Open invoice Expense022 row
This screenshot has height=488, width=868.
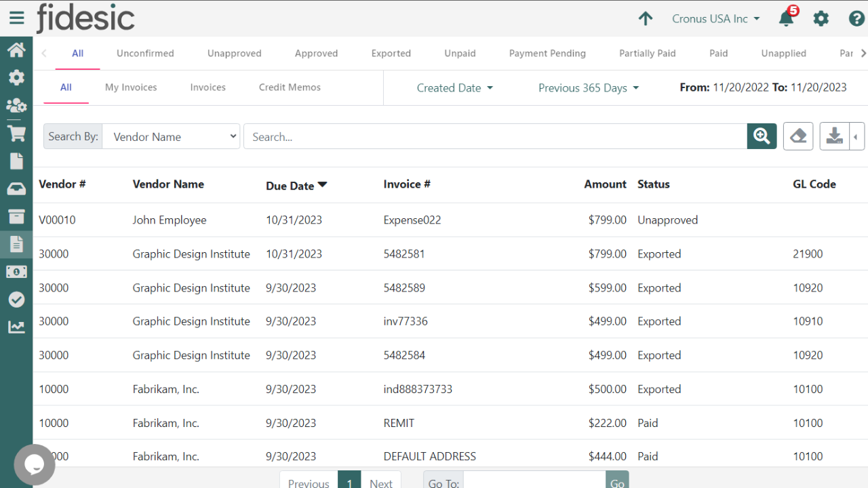[x=450, y=220]
